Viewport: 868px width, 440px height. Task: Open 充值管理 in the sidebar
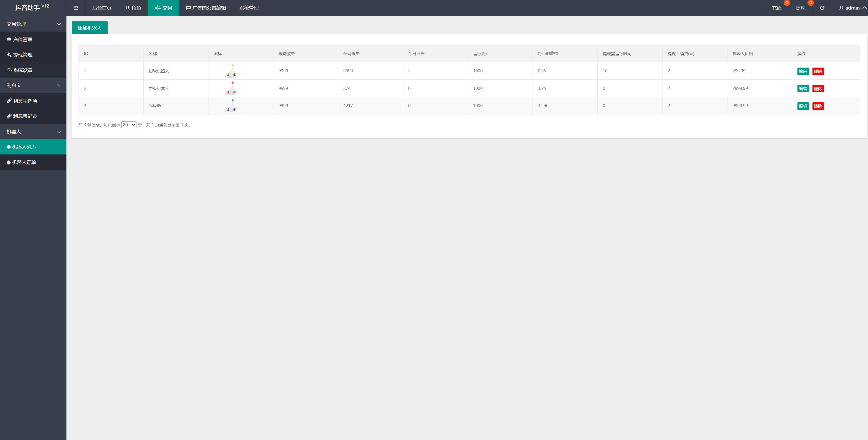click(x=23, y=39)
